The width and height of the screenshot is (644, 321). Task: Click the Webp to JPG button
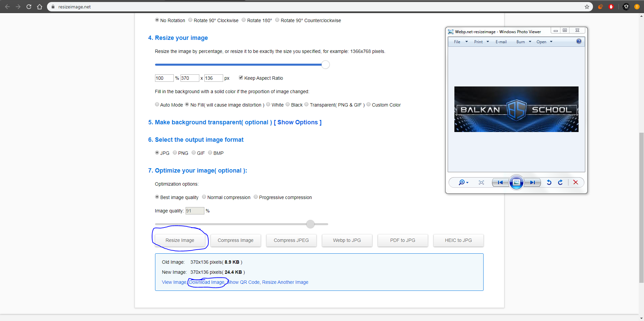(x=347, y=240)
